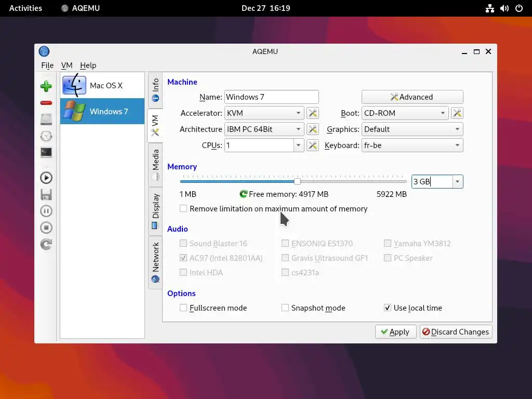Toggle Intel HDA checkbox
The height and width of the screenshot is (399, 532).
coord(183,272)
